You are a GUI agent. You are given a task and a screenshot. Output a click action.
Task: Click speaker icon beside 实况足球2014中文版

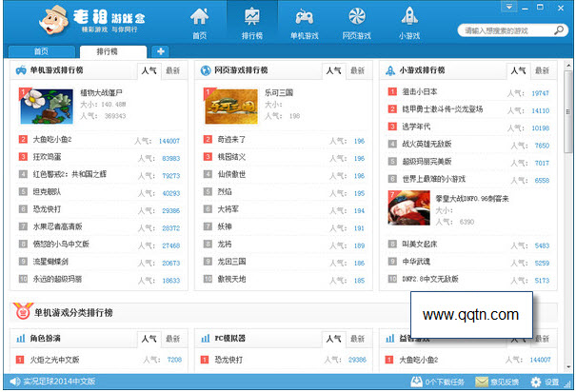pos(14,382)
